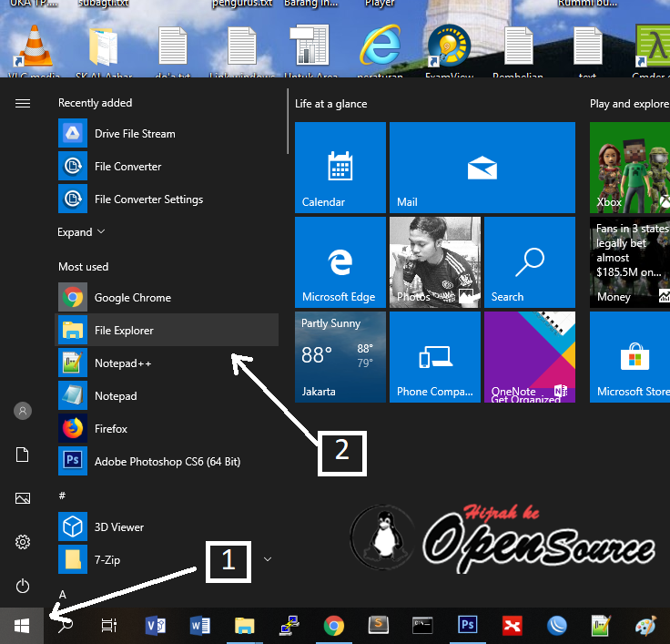670x644 pixels.
Task: Open the Search tile
Action: pyautogui.click(x=530, y=262)
